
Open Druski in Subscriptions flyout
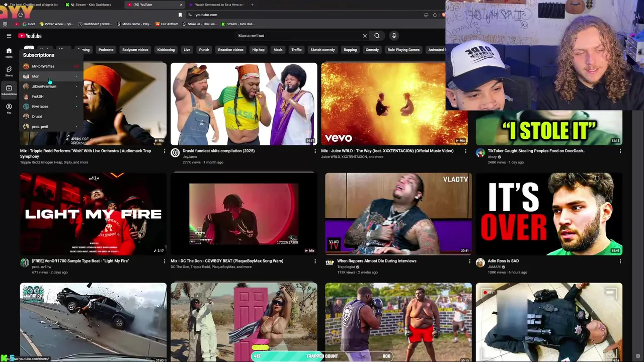[51, 117]
